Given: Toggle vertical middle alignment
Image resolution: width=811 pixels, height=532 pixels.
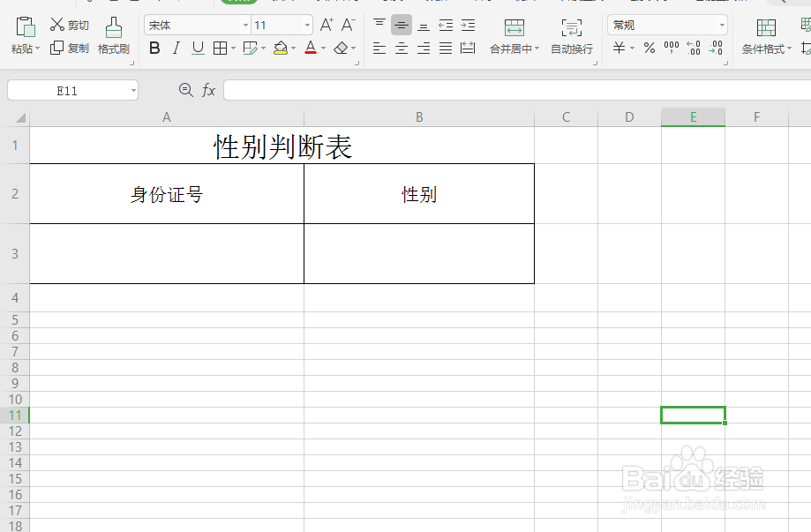Looking at the screenshot, I should coord(402,25).
